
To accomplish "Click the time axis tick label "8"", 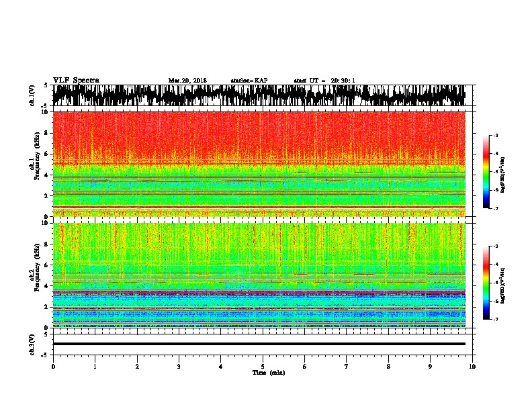I will pos(388,367).
